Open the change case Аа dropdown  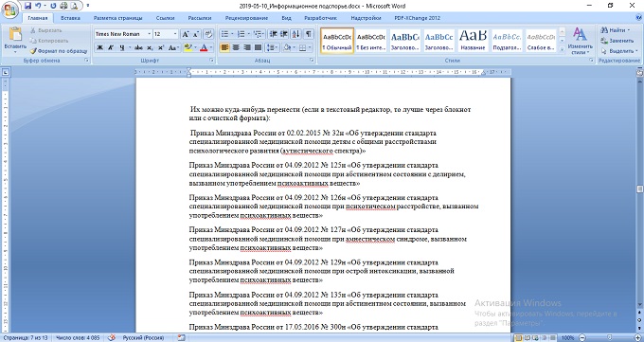click(x=173, y=47)
